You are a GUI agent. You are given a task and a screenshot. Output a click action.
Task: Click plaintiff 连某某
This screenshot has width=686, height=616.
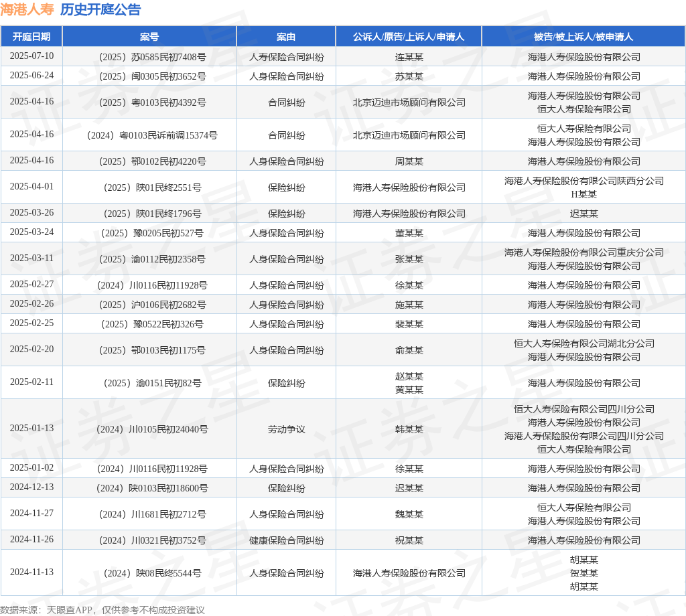tap(409, 57)
